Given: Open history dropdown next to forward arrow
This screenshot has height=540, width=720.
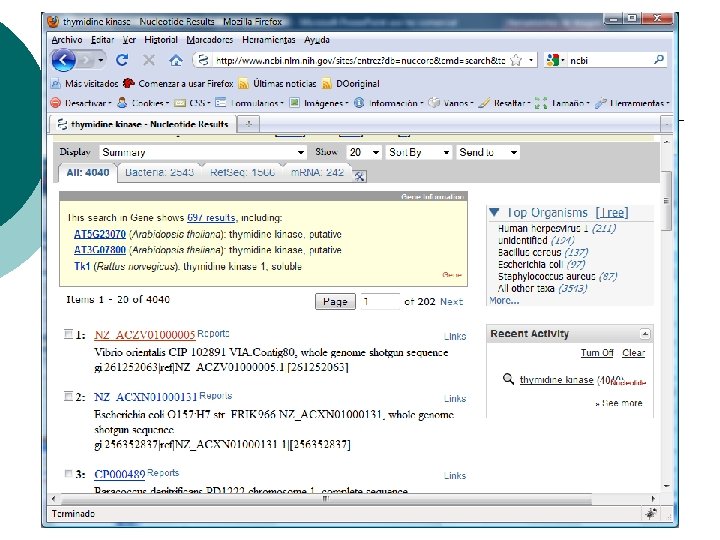Looking at the screenshot, I should tap(101, 60).
